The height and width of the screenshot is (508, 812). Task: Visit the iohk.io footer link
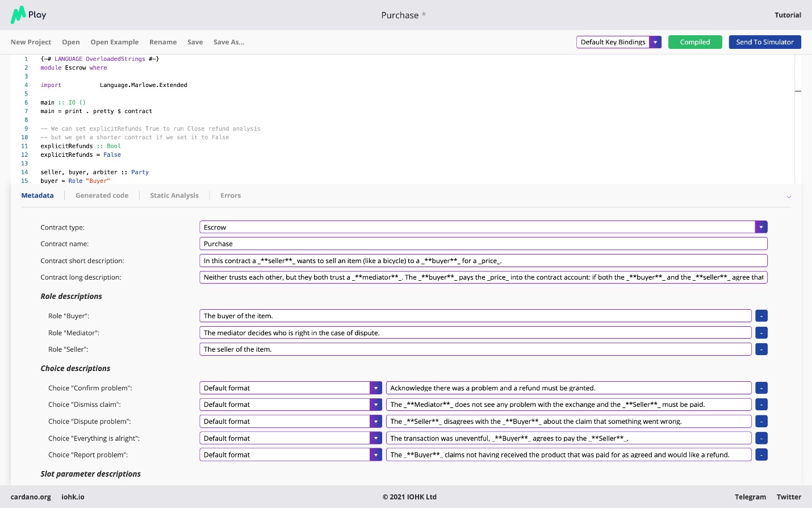pos(73,497)
